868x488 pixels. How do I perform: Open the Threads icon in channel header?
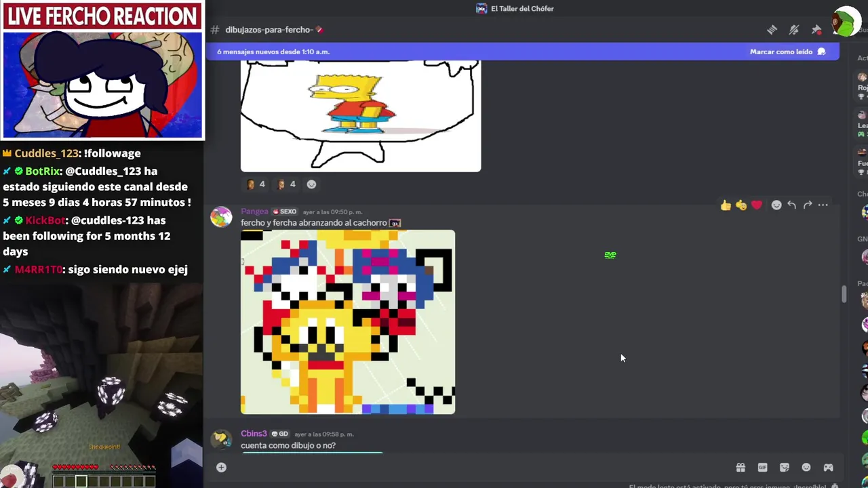coord(772,30)
